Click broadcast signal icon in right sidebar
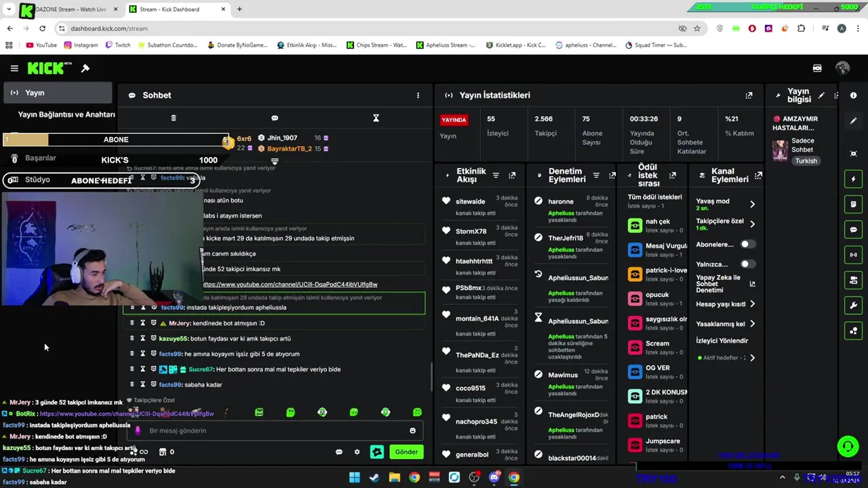This screenshot has height=488, width=868. pyautogui.click(x=853, y=255)
